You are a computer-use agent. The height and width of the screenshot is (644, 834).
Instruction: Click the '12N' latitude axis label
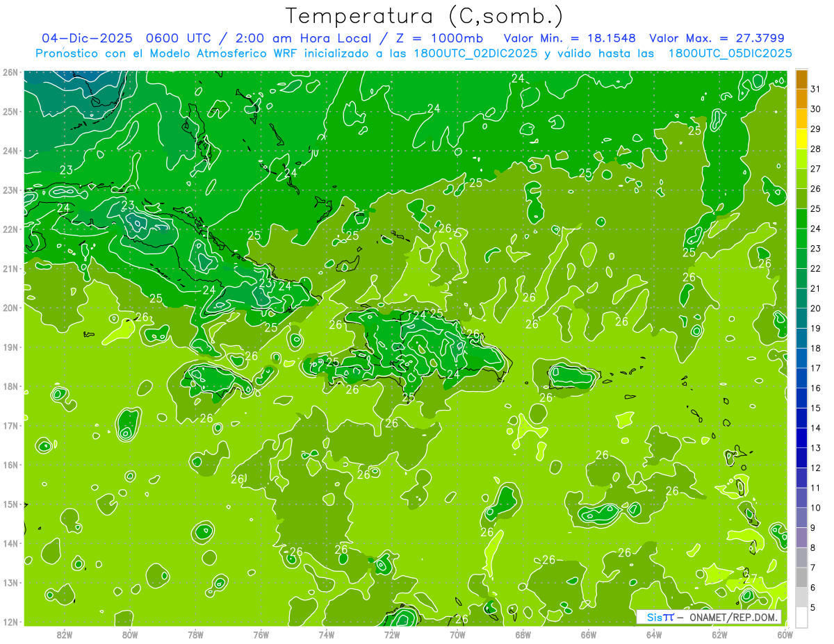(10, 622)
